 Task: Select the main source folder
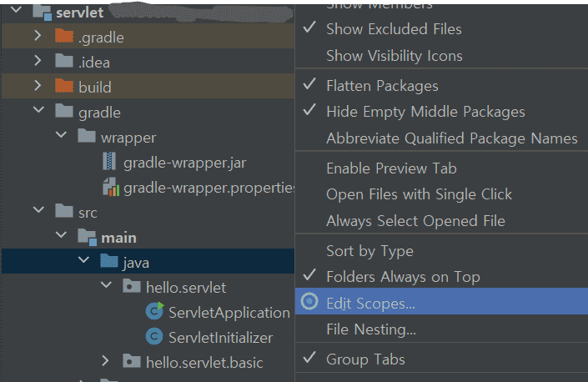118,238
